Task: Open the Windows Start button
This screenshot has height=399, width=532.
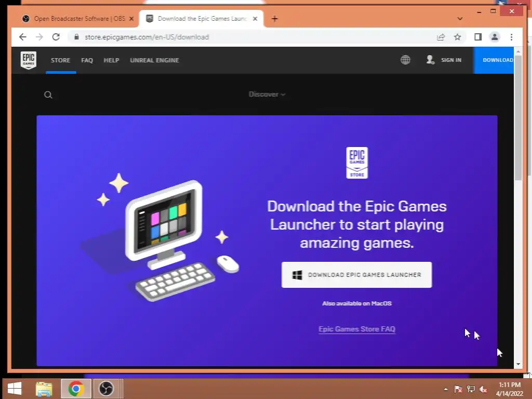Action: (x=14, y=389)
